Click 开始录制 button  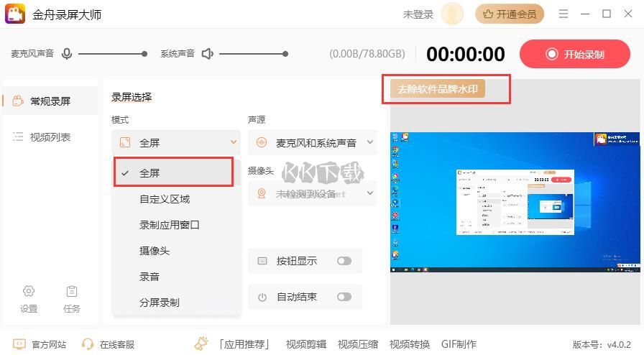pos(574,54)
